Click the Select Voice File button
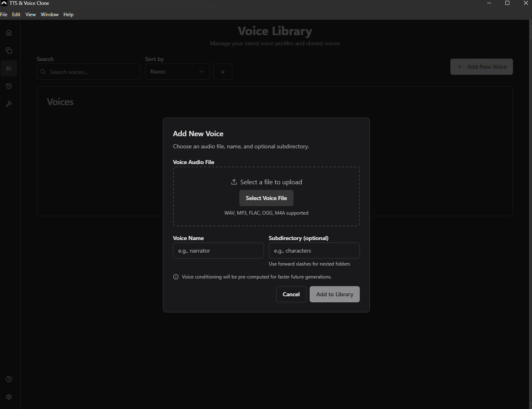Image resolution: width=532 pixels, height=409 pixels. click(x=266, y=198)
